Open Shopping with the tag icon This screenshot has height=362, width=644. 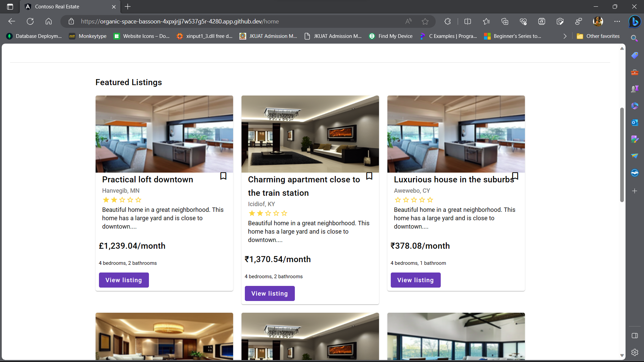pos(635,55)
